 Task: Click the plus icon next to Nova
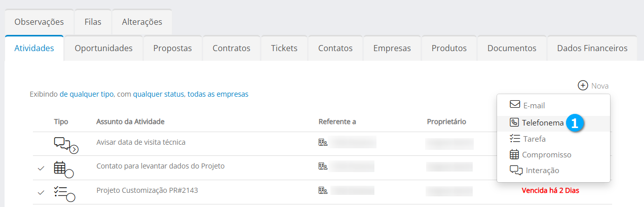pos(583,86)
